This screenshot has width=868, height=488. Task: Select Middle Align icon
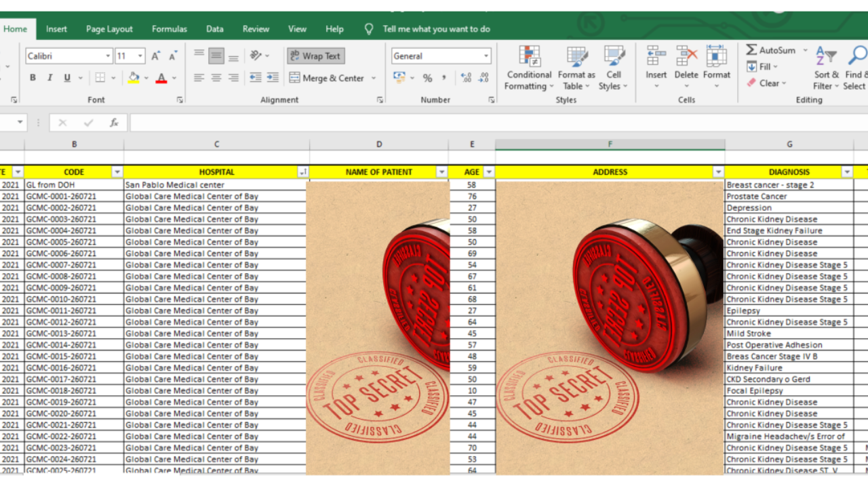(x=216, y=56)
